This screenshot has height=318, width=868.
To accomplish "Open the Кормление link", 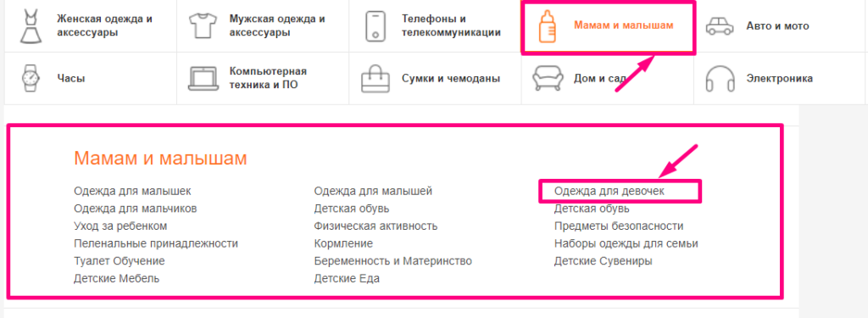I will tap(343, 243).
